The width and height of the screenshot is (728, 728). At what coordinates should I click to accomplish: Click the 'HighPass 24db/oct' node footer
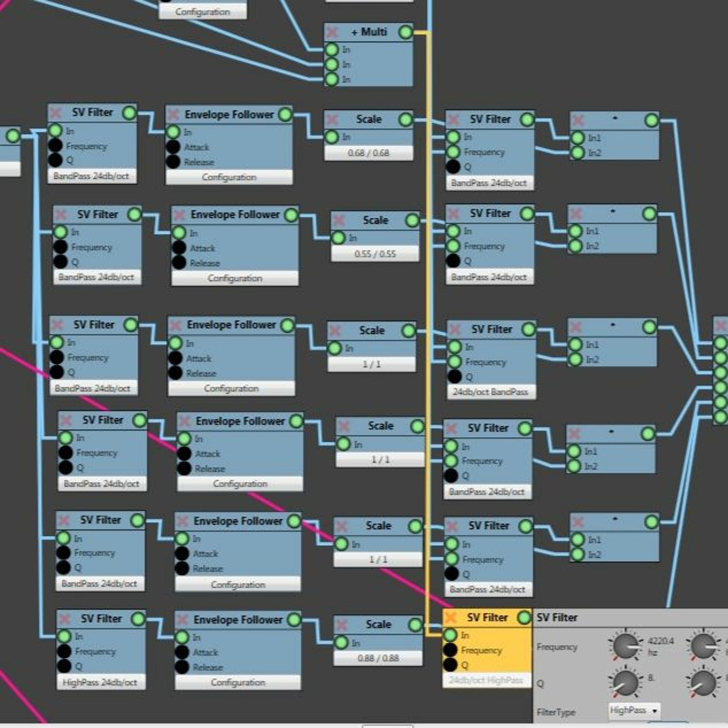(100, 682)
